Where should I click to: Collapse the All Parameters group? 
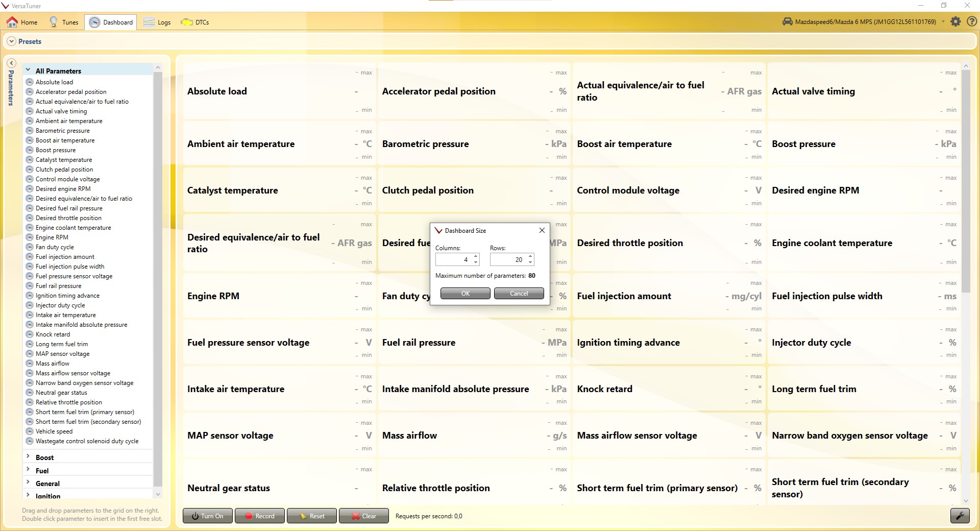pos(28,70)
